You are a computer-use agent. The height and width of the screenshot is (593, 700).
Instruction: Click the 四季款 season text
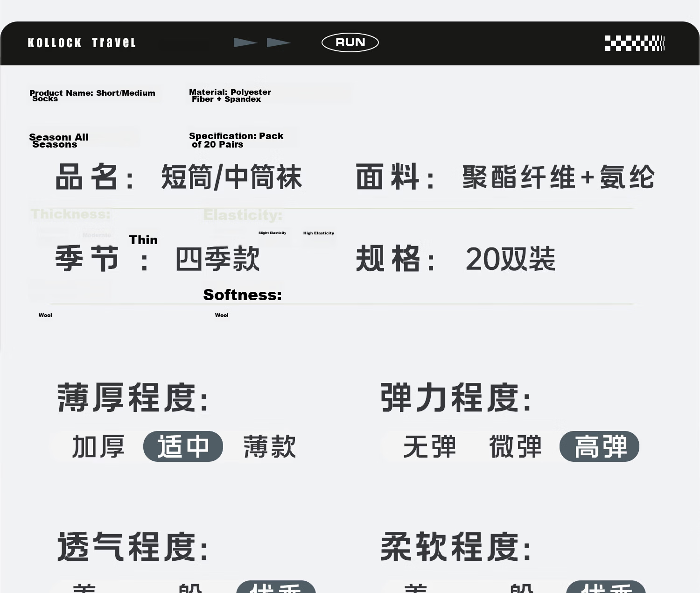point(217,259)
